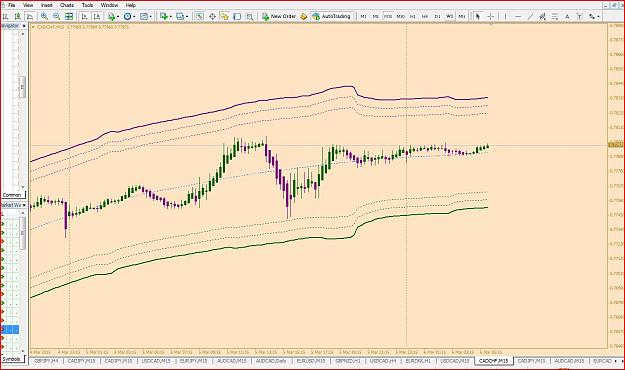Viewport: 625px width, 370px height.
Task: Switch to EURUSD,M15 chart tab
Action: click(311, 361)
